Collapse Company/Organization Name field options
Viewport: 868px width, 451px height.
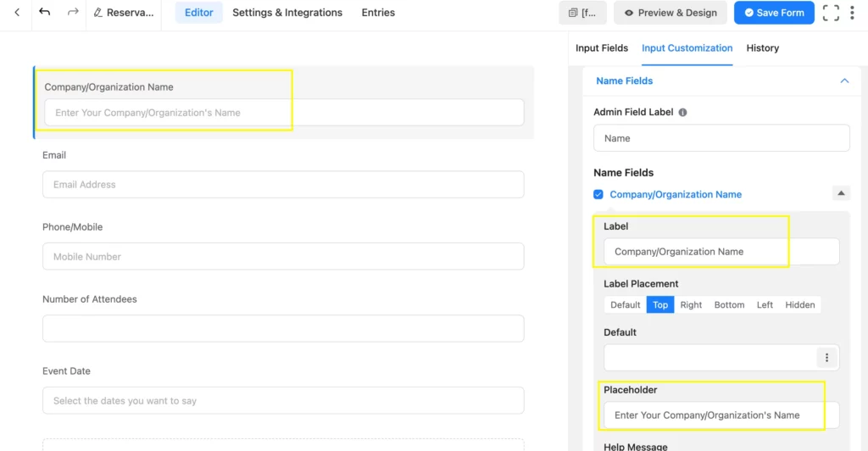tap(841, 193)
